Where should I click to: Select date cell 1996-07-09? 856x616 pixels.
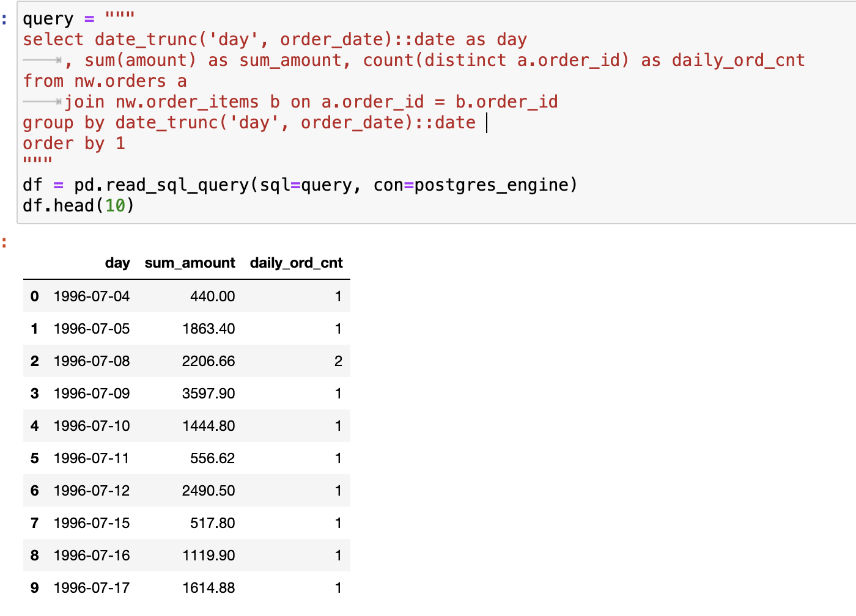[92, 394]
